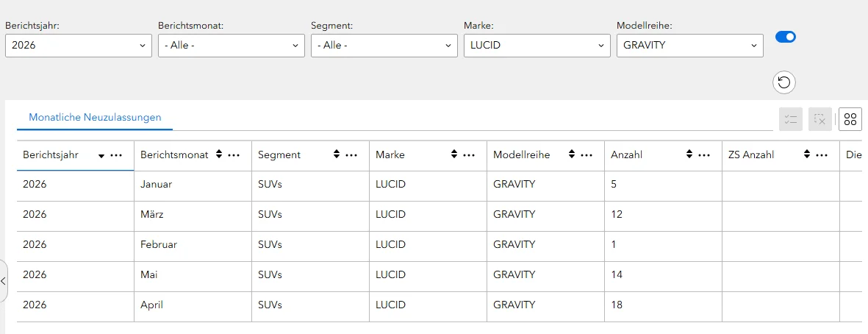Click SUVs in the April row
The image size is (868, 334).
click(270, 305)
